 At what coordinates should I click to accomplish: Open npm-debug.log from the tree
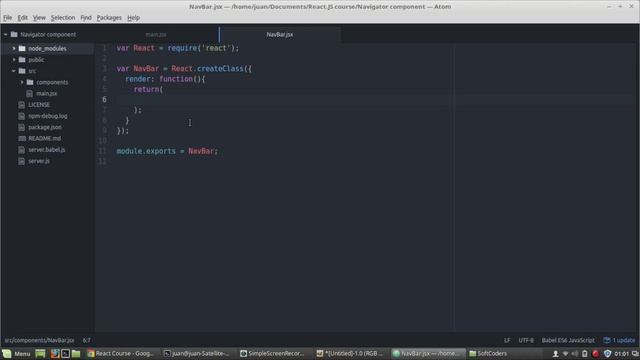coord(48,116)
